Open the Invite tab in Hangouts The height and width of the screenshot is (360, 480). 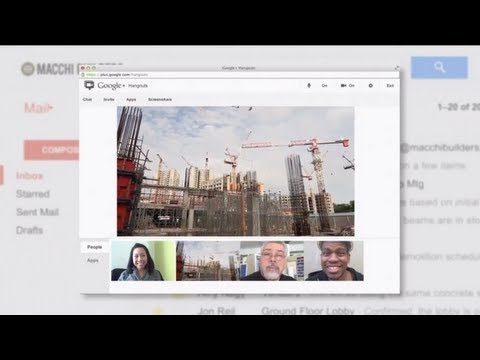pos(109,99)
